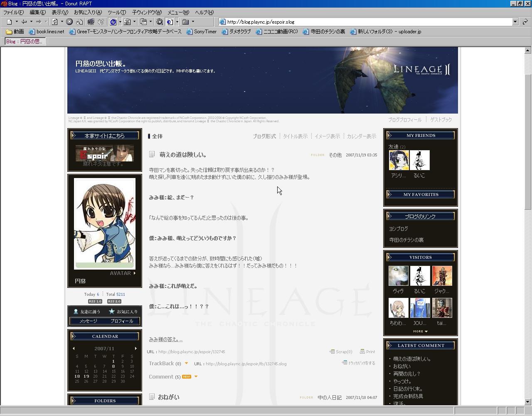532x416 pixels.
Task: Click the プロフィール button
Action: (x=122, y=321)
